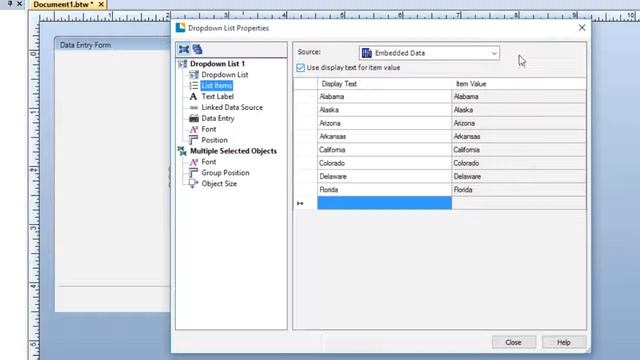Click the new row indicator marker
Viewport: 640px width, 360px height.
[x=300, y=203]
